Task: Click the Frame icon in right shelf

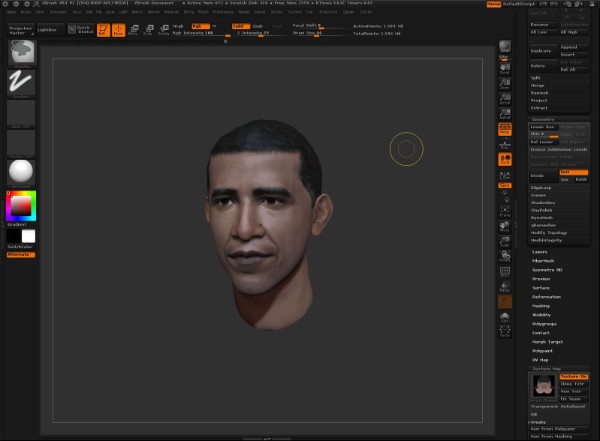Action: [x=505, y=212]
